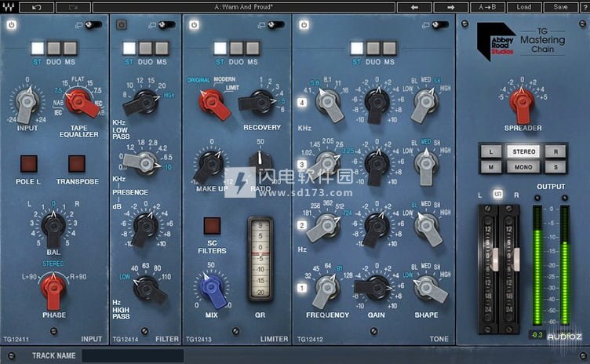The height and width of the screenshot is (364, 590).
Task: Click the Low Pass KHz knob
Action: [x=144, y=102]
